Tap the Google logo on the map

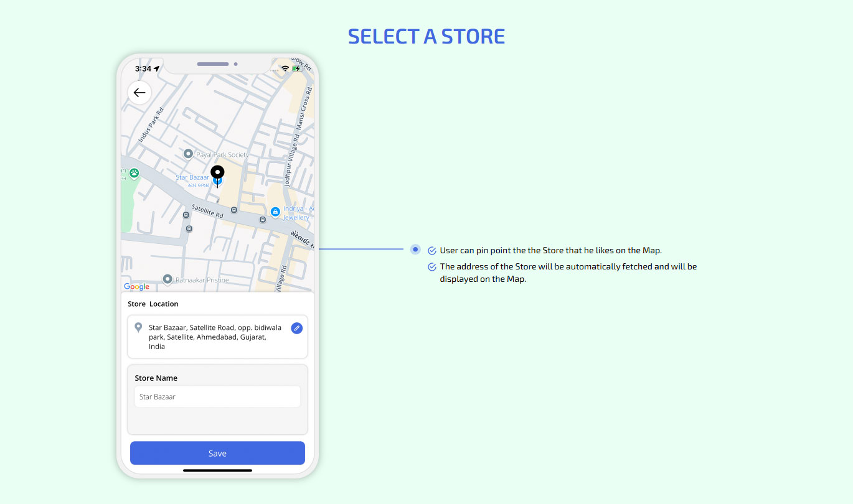136,286
